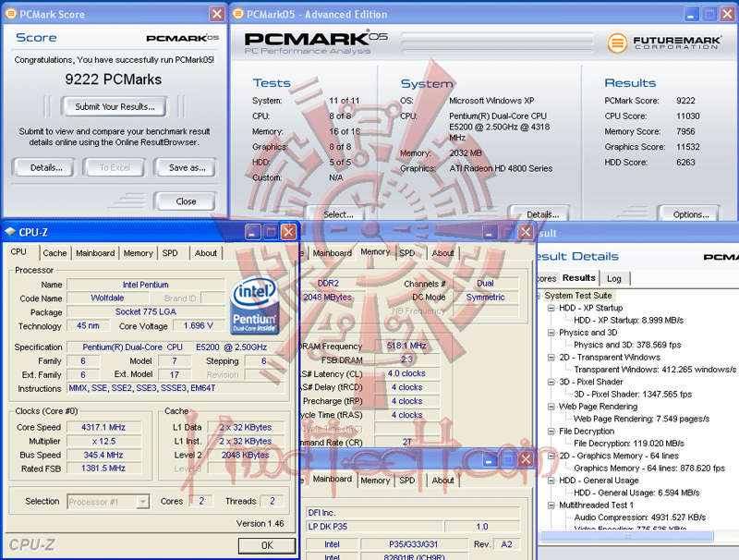The height and width of the screenshot is (560, 739).
Task: Close the PCMark05 Advanced Edition window
Action: pyautogui.click(x=727, y=14)
